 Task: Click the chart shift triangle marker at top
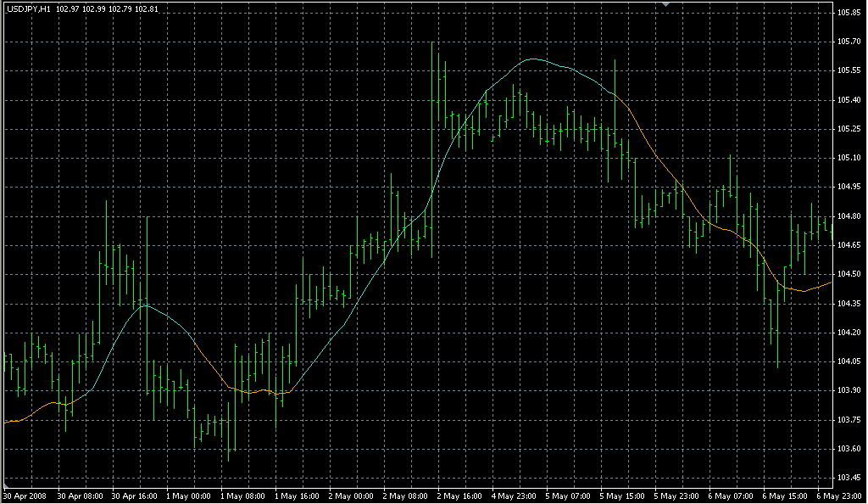point(666,5)
